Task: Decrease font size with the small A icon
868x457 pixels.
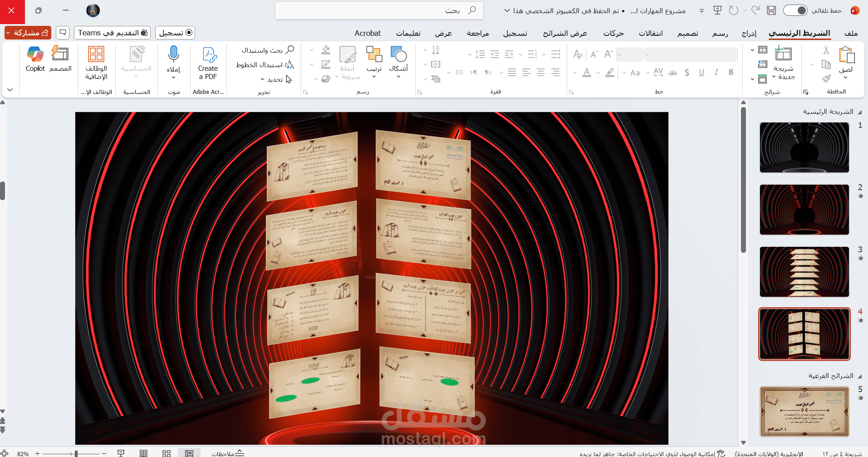Action: 594,54
